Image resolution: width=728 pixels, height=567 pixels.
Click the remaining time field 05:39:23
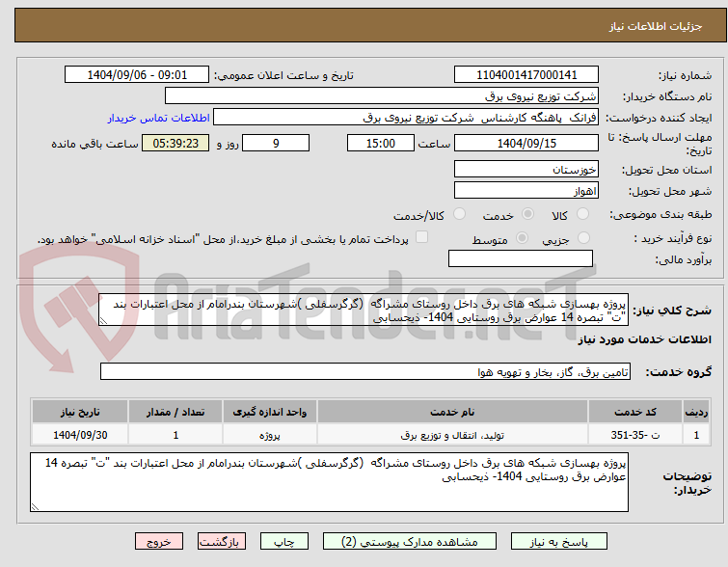click(175, 143)
